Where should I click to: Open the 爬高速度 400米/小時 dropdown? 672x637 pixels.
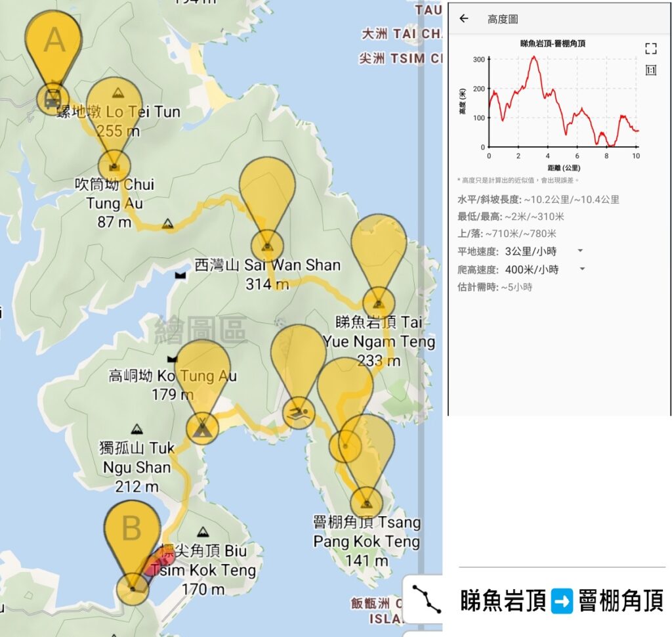(x=581, y=269)
